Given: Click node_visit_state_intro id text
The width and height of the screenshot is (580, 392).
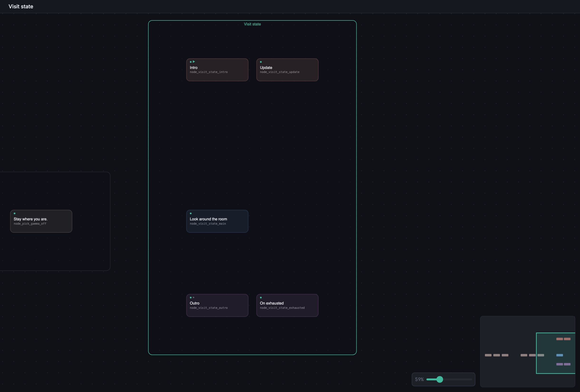Looking at the screenshot, I should (x=209, y=72).
